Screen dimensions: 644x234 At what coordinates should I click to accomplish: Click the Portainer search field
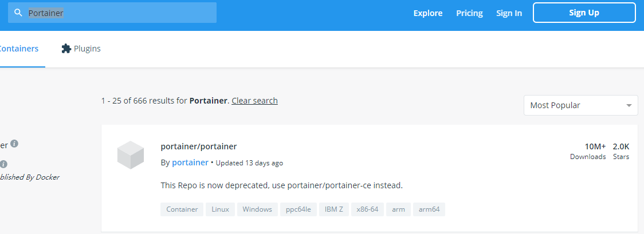112,13
